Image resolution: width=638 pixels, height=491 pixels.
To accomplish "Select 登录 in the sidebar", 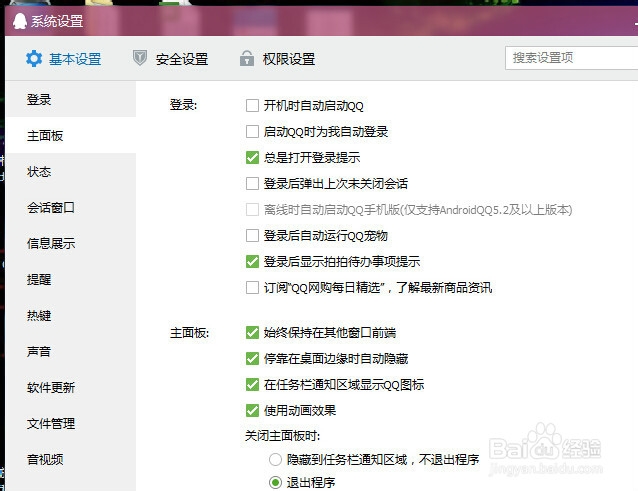I will pos(71,100).
